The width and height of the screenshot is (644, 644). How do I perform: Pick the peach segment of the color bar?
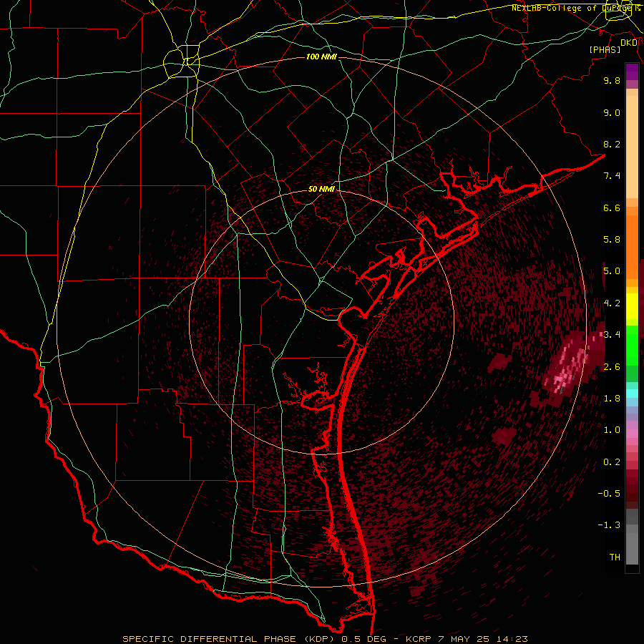click(632, 147)
